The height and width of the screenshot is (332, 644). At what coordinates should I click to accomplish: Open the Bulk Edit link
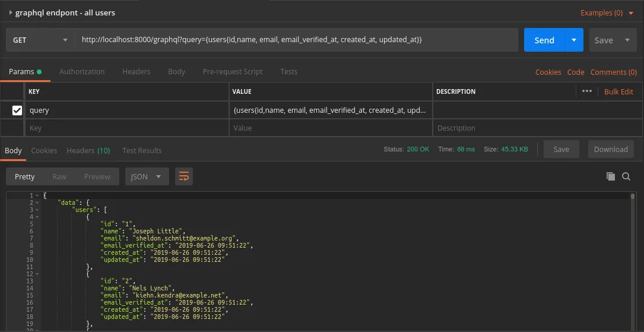click(x=618, y=91)
